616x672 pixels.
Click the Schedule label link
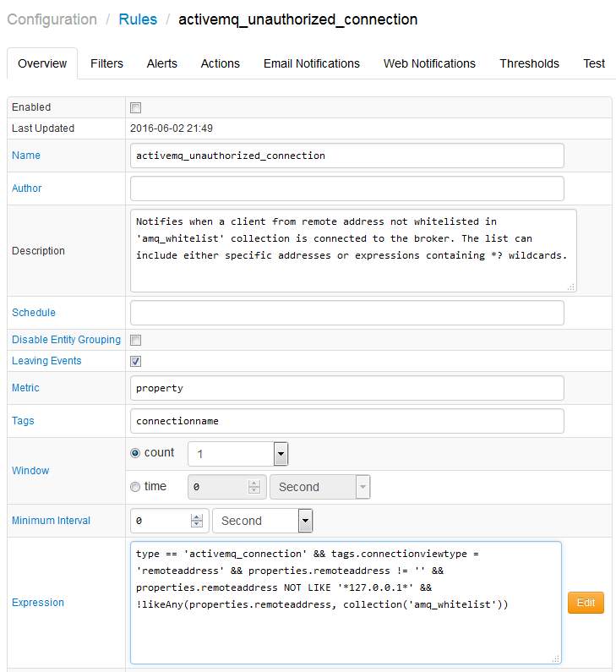(x=34, y=313)
